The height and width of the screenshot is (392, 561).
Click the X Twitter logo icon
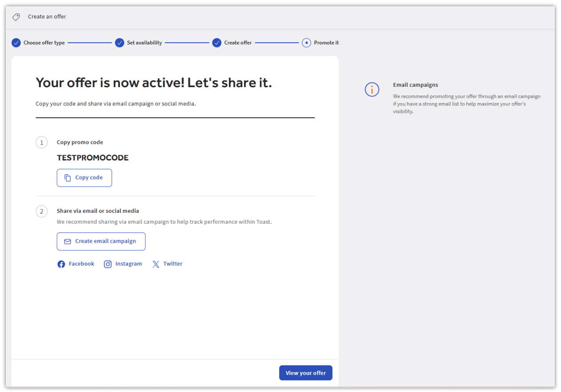pyautogui.click(x=156, y=264)
